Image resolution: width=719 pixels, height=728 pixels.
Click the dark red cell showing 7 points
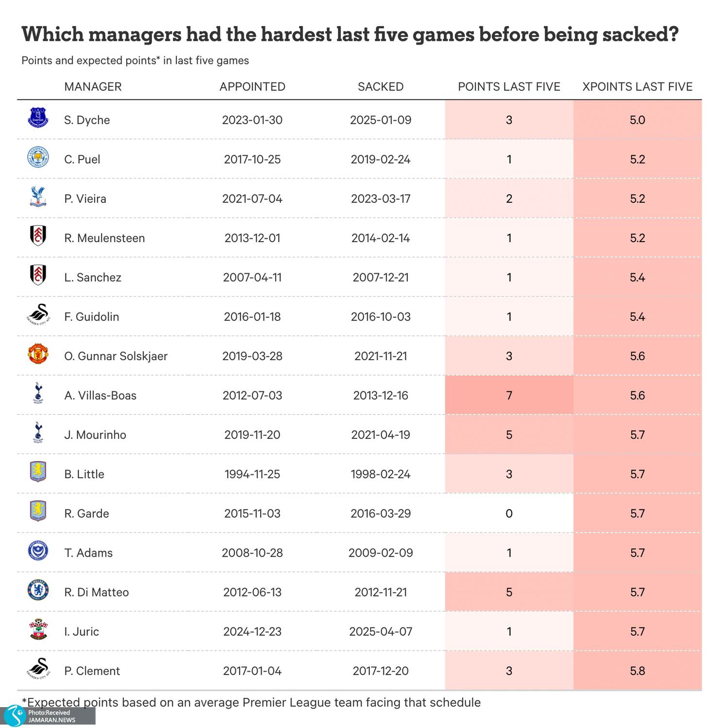tap(509, 396)
